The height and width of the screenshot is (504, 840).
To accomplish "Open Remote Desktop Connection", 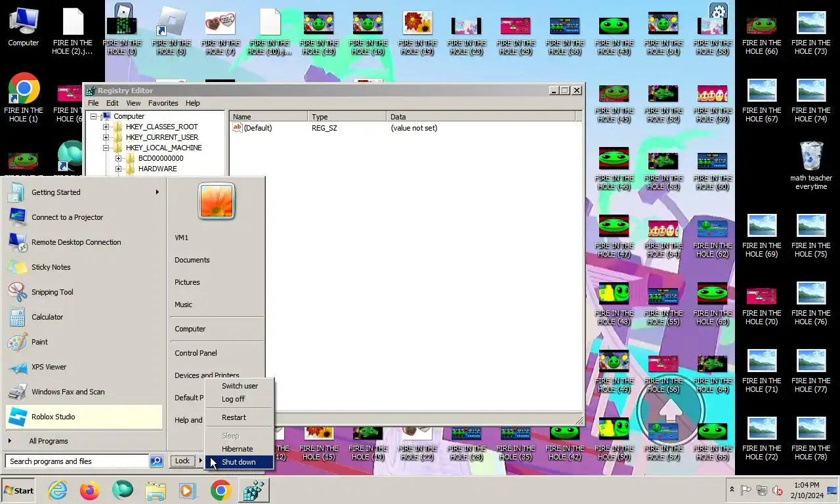I will [x=83, y=242].
